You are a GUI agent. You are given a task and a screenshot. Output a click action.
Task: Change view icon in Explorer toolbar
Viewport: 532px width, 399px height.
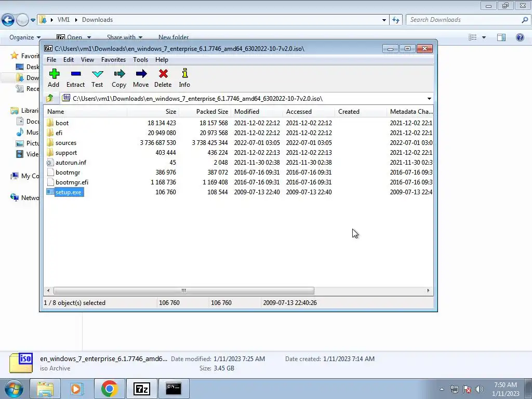pyautogui.click(x=473, y=37)
